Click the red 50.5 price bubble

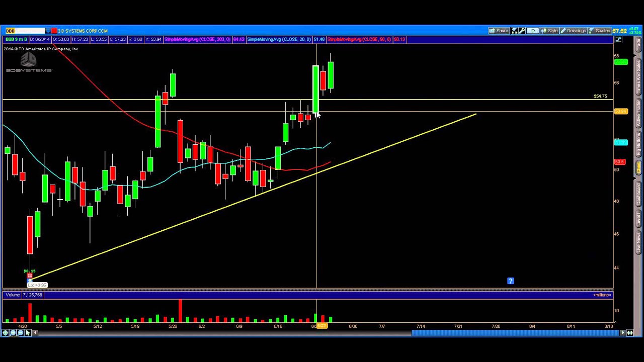(x=620, y=162)
